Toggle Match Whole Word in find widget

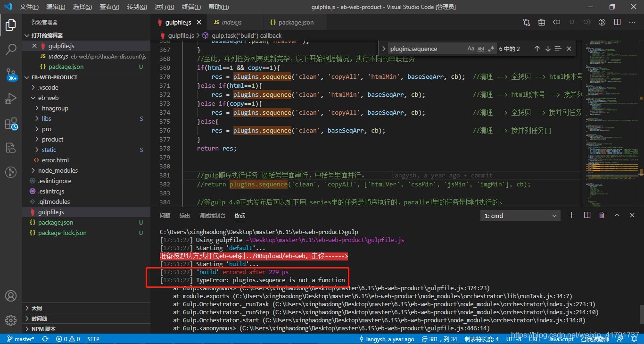(x=481, y=49)
